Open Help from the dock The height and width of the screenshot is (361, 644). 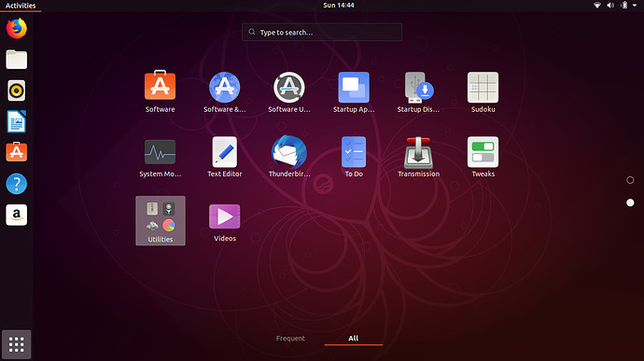pos(17,184)
